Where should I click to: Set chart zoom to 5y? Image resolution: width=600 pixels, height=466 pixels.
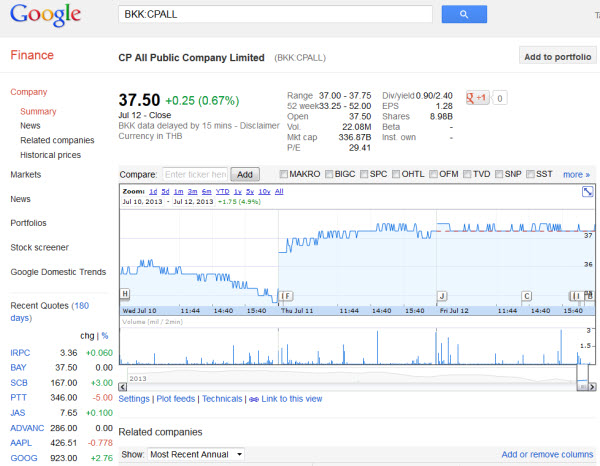pos(250,191)
